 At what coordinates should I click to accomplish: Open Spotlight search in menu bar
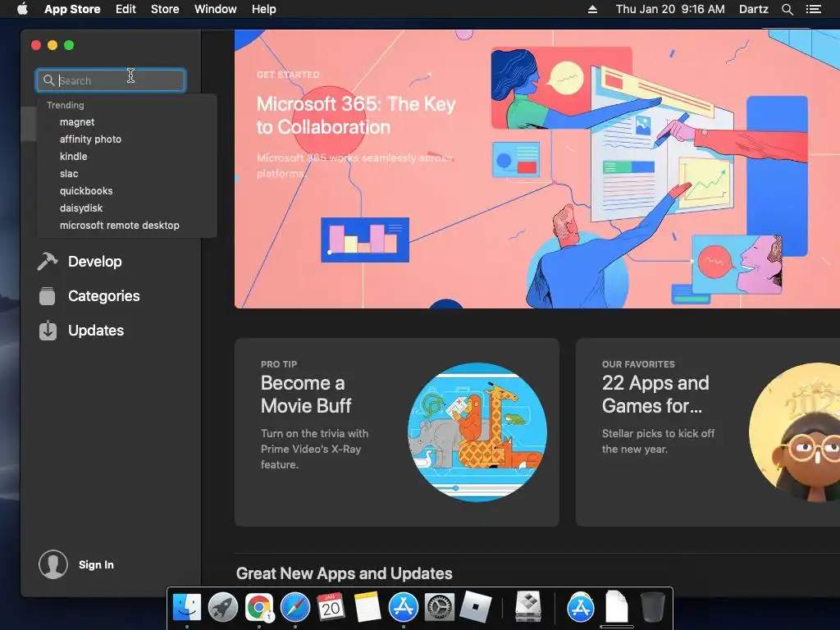[787, 9]
